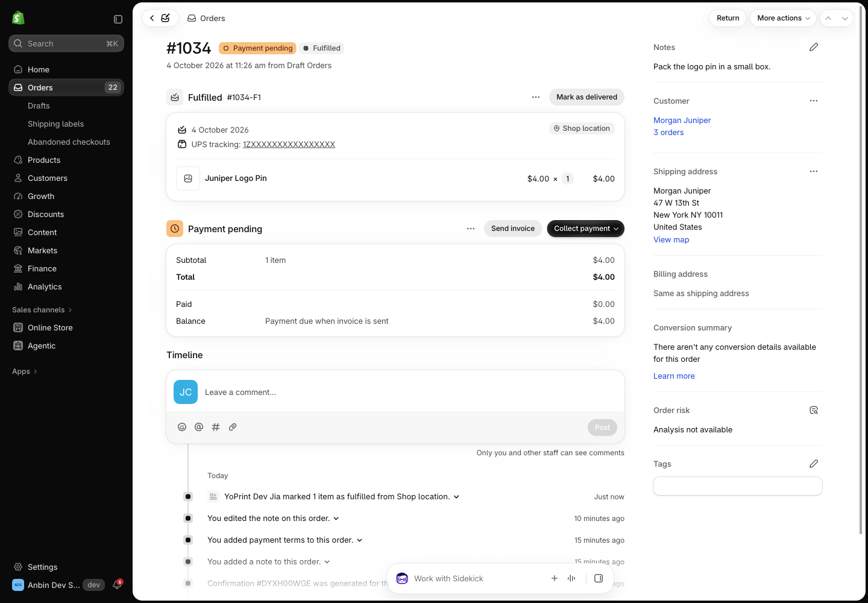Screen dimensions: 868x603
Task: Go back with the left arrow icon
Action: pyautogui.click(x=152, y=18)
